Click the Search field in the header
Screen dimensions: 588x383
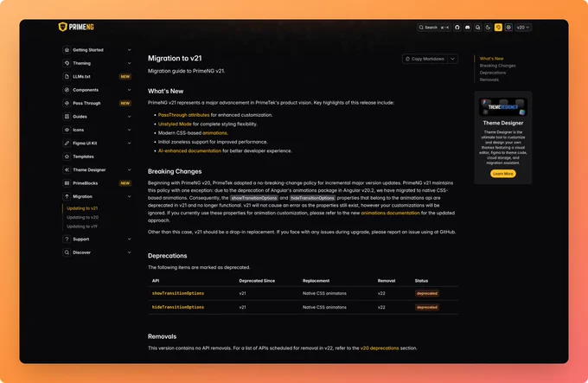click(x=433, y=28)
